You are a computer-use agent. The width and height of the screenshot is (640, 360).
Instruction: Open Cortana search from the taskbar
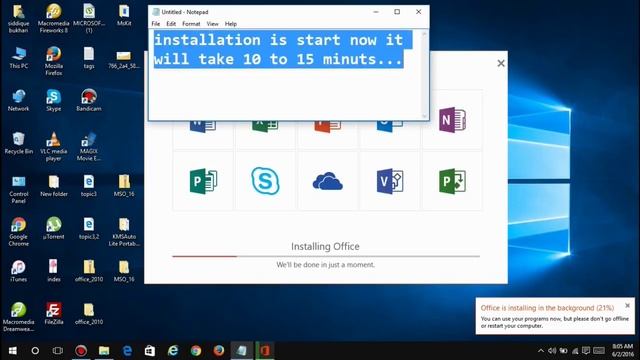(35, 351)
